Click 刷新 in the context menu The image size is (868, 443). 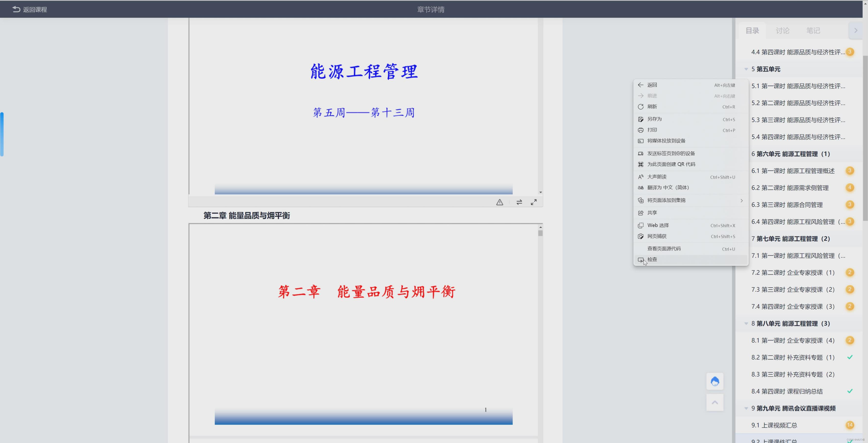tap(652, 106)
